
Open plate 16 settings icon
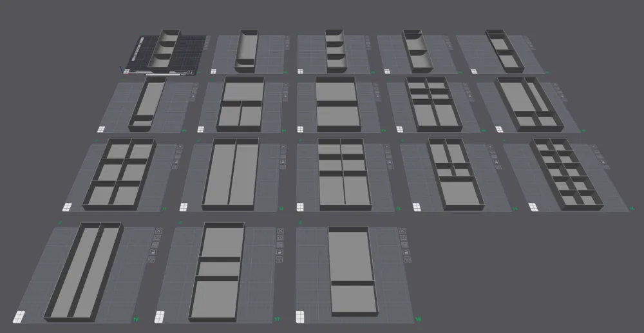(150, 260)
